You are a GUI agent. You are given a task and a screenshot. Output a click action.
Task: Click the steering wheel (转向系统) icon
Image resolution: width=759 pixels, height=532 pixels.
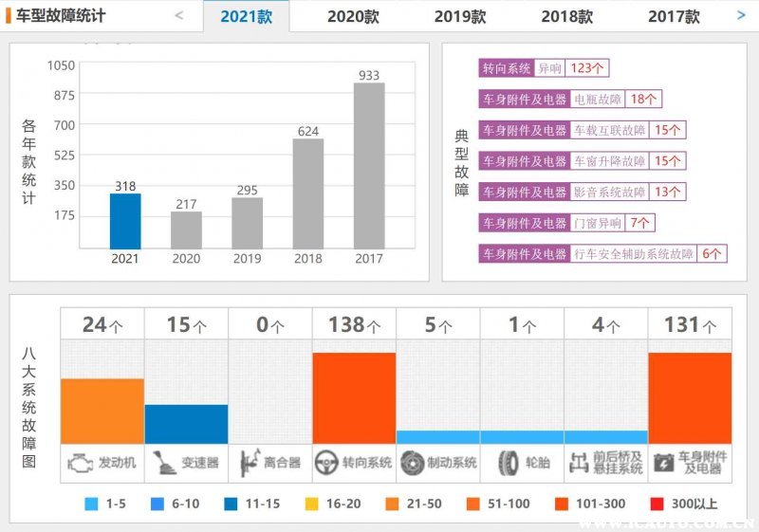pos(327,463)
